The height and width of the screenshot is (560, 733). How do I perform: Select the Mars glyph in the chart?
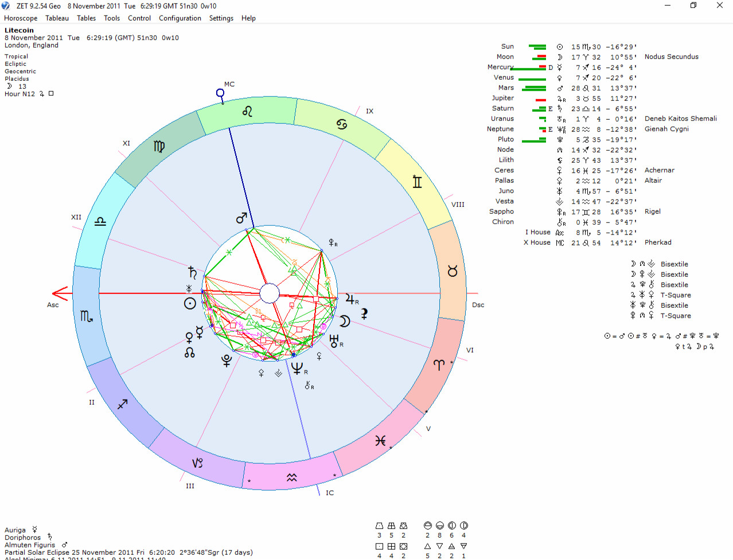tap(241, 218)
